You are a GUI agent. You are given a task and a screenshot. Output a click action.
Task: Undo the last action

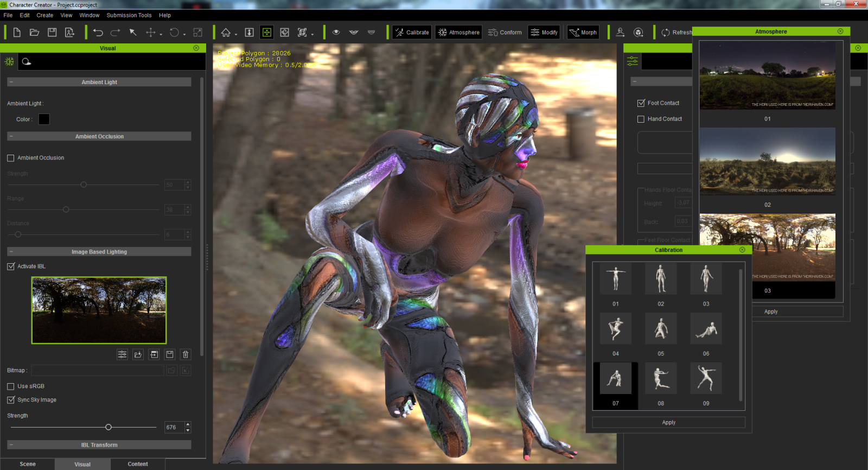point(98,33)
